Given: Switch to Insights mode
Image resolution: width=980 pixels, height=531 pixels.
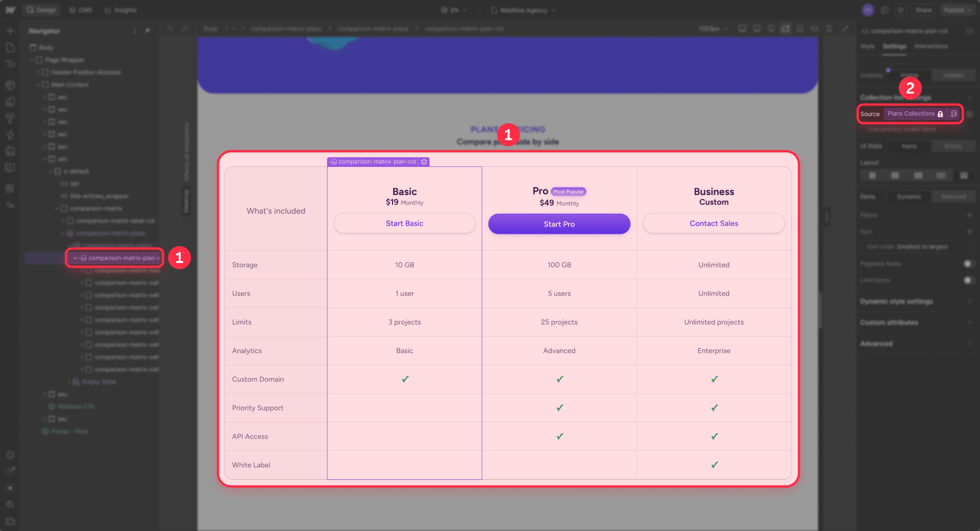Looking at the screenshot, I should pos(120,10).
